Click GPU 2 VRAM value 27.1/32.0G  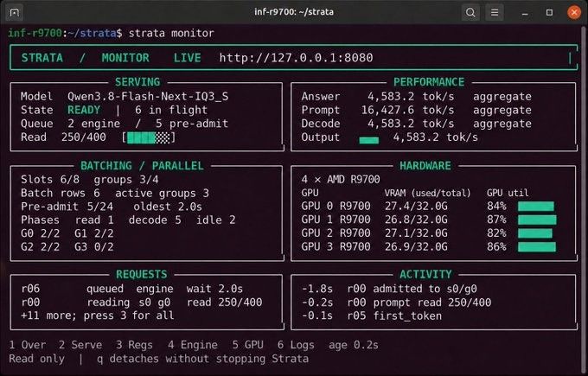(x=416, y=233)
